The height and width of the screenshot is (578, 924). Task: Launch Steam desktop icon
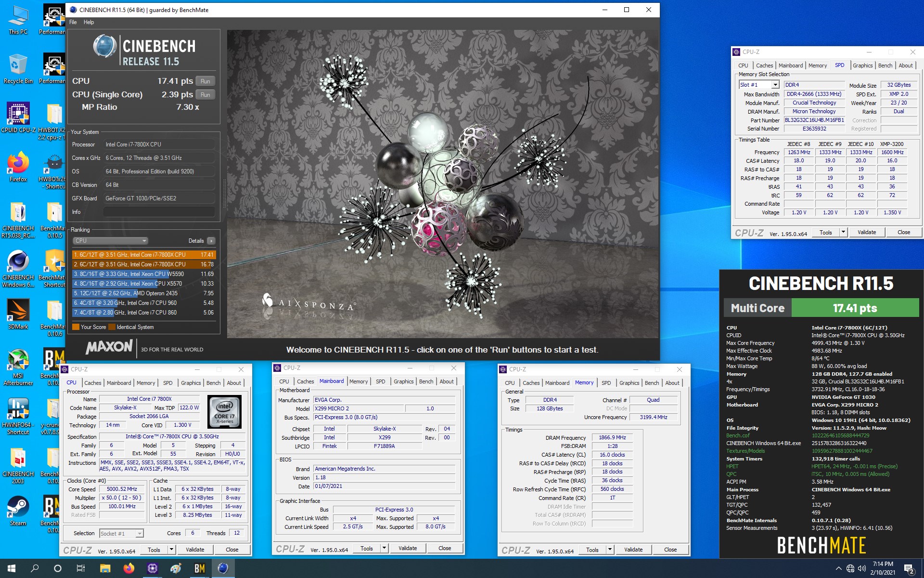click(18, 511)
